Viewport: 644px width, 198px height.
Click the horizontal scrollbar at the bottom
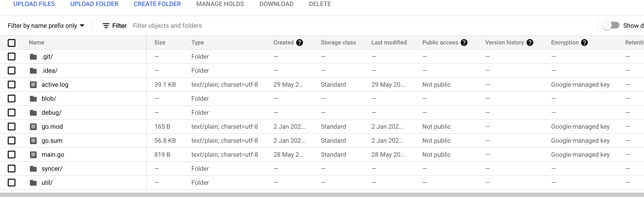pyautogui.click(x=322, y=195)
